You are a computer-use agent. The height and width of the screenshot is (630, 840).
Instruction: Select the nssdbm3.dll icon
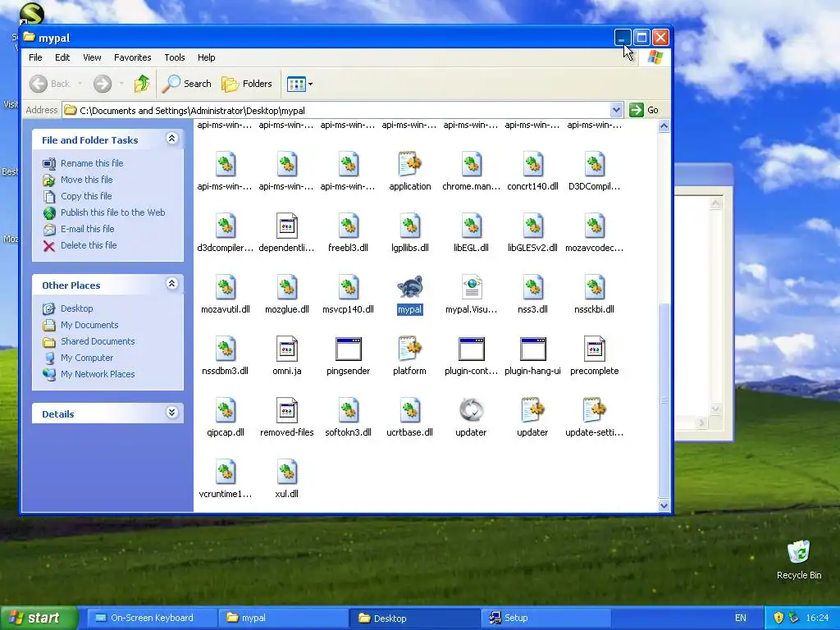pyautogui.click(x=225, y=349)
